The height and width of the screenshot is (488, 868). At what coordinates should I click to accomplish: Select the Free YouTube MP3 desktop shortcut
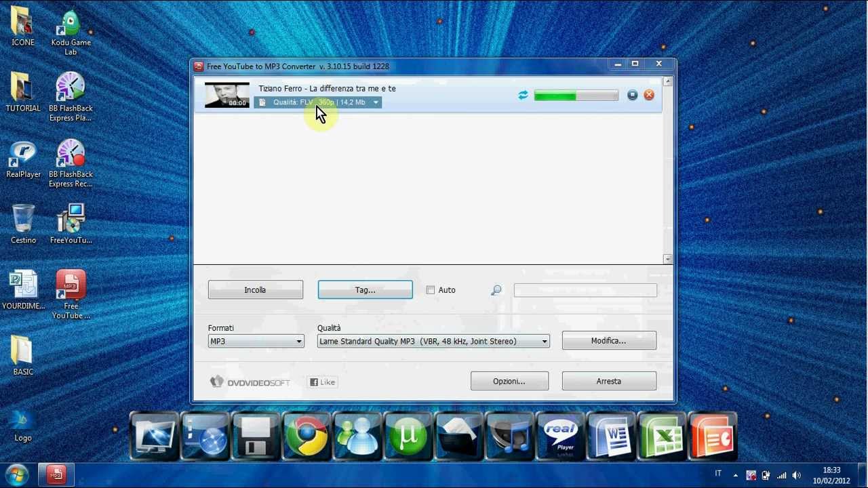pyautogui.click(x=71, y=295)
